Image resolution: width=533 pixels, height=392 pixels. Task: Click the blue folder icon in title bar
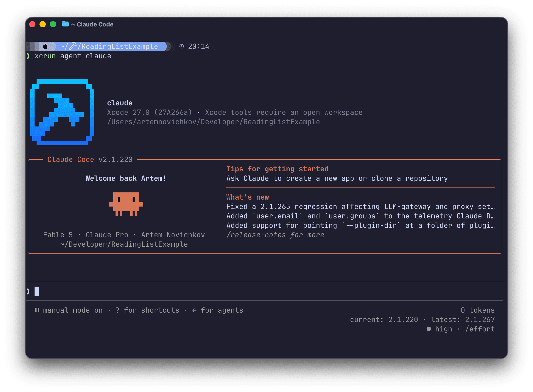pyautogui.click(x=65, y=24)
